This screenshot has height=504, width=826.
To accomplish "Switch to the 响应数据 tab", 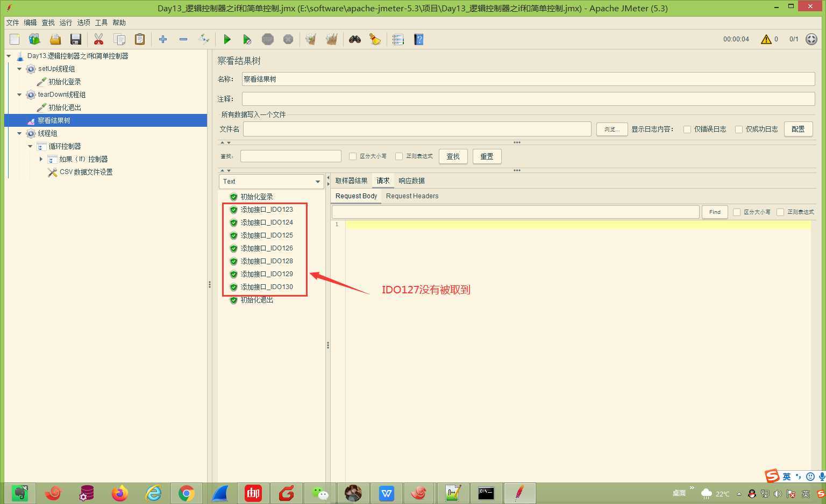I will pos(411,181).
